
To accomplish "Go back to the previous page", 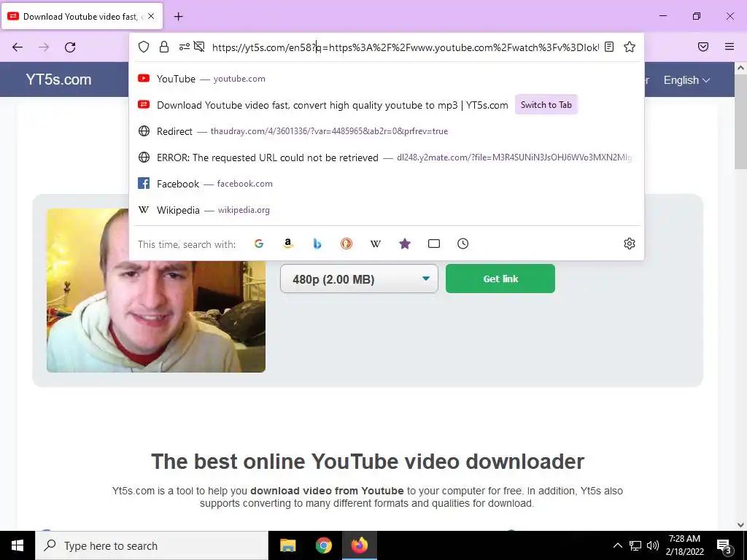I will coord(18,47).
